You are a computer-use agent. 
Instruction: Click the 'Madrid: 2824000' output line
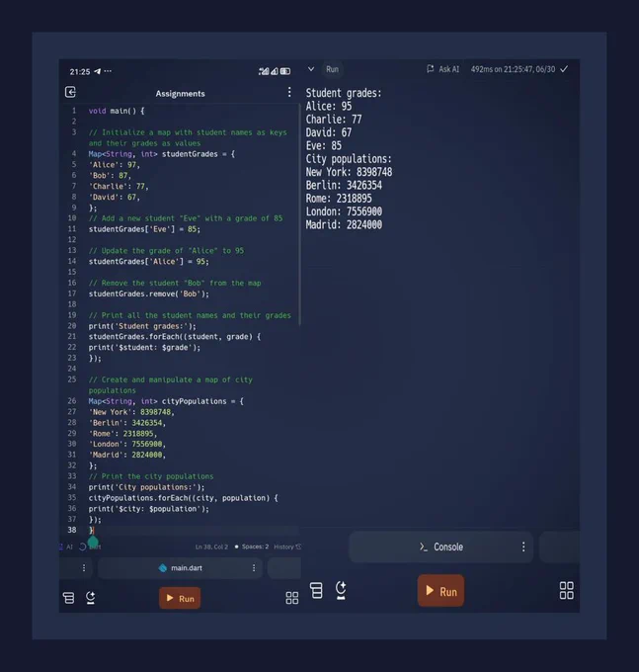tap(344, 224)
